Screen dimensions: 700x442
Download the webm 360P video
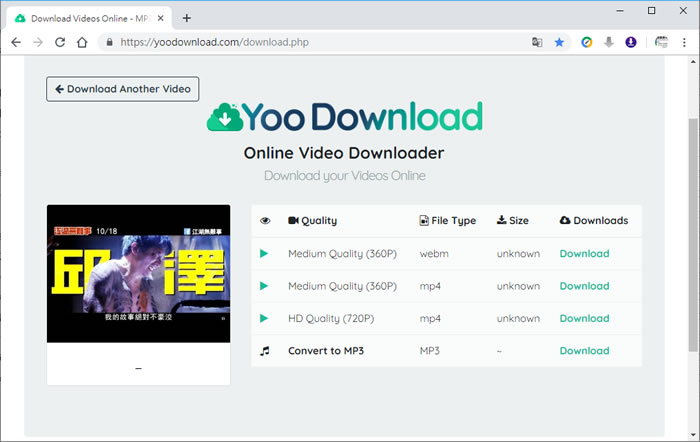[x=584, y=254]
